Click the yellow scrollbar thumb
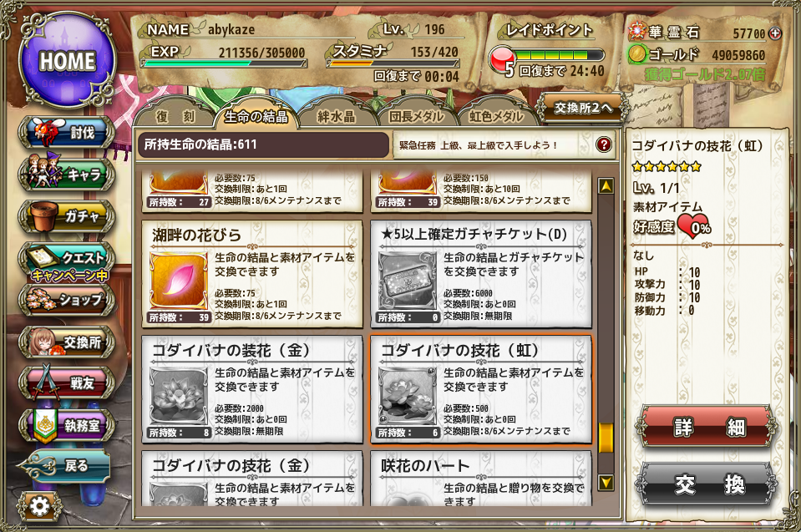This screenshot has height=532, width=801. 606,438
